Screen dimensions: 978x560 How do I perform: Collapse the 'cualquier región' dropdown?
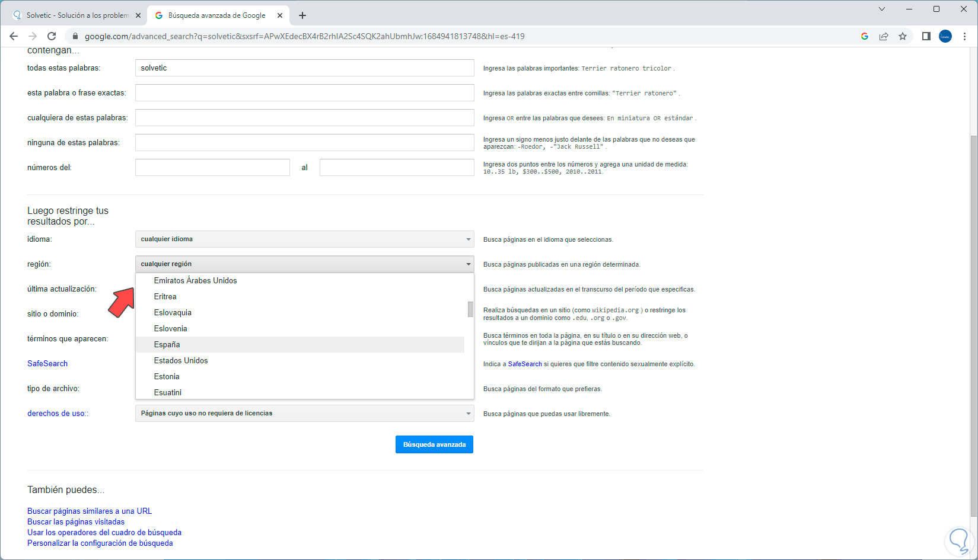305,264
